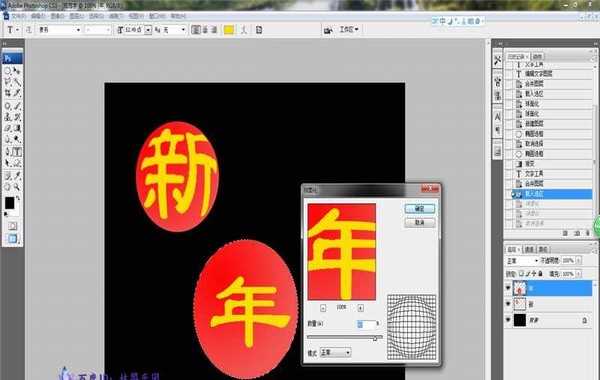Select the Type tool in toolbox
The image size is (600, 380).
17,152
